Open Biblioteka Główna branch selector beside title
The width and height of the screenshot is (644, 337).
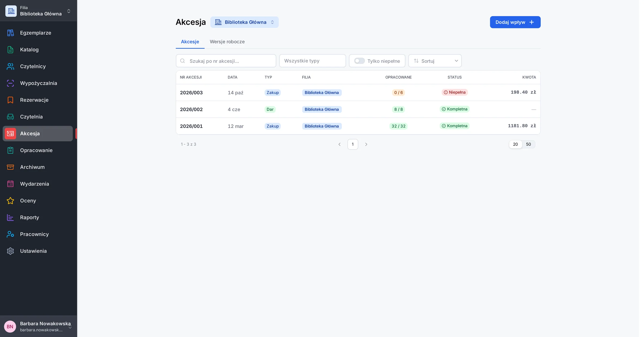[x=244, y=22]
